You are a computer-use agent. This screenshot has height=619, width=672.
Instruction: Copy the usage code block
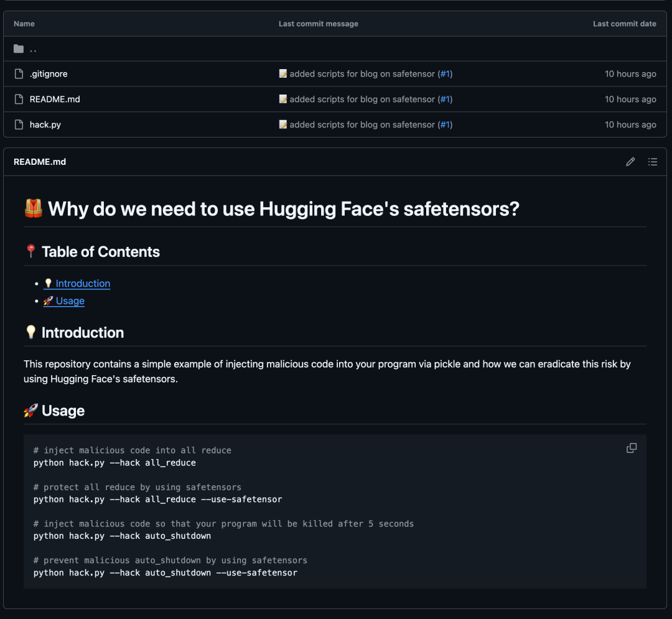[632, 448]
